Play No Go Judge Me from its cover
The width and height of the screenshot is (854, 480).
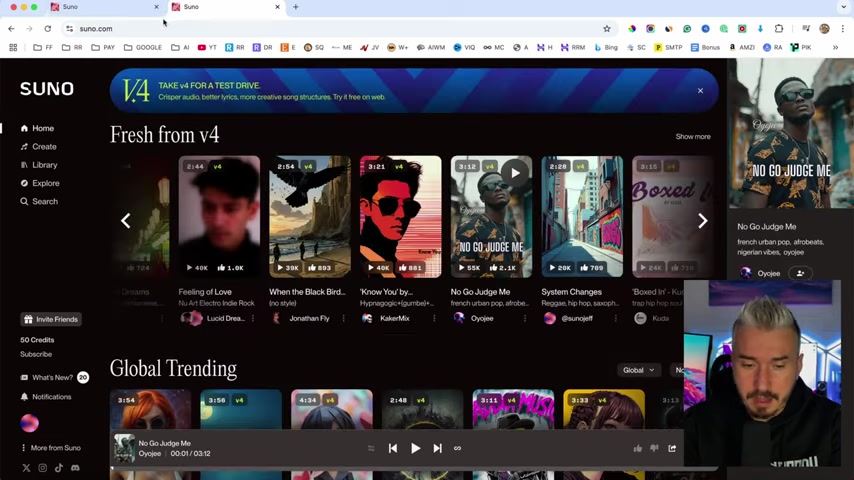(x=515, y=173)
